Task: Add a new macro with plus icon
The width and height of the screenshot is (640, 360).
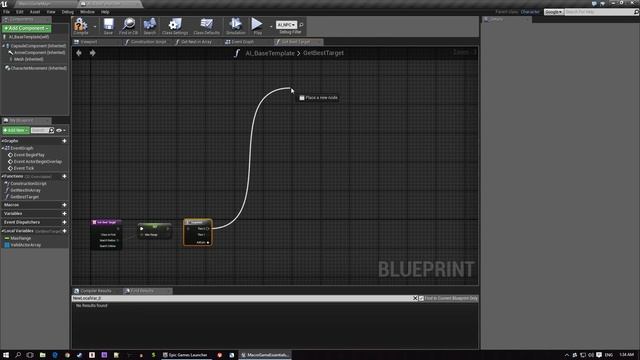Action: click(x=64, y=205)
